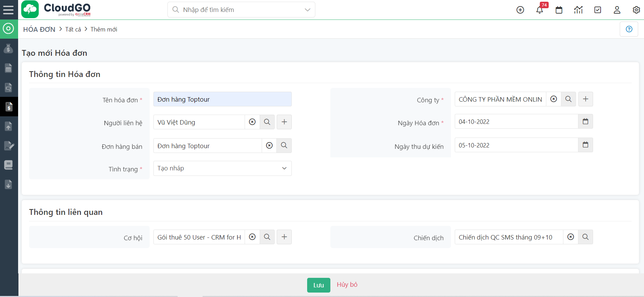Open the tasks checklist icon
Image resolution: width=644 pixels, height=297 pixels.
click(x=598, y=10)
